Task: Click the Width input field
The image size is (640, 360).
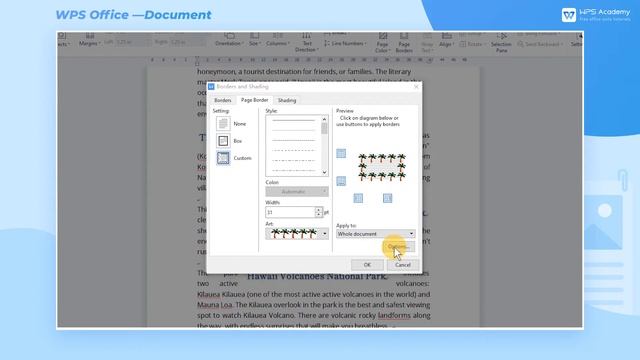Action: [x=290, y=212]
